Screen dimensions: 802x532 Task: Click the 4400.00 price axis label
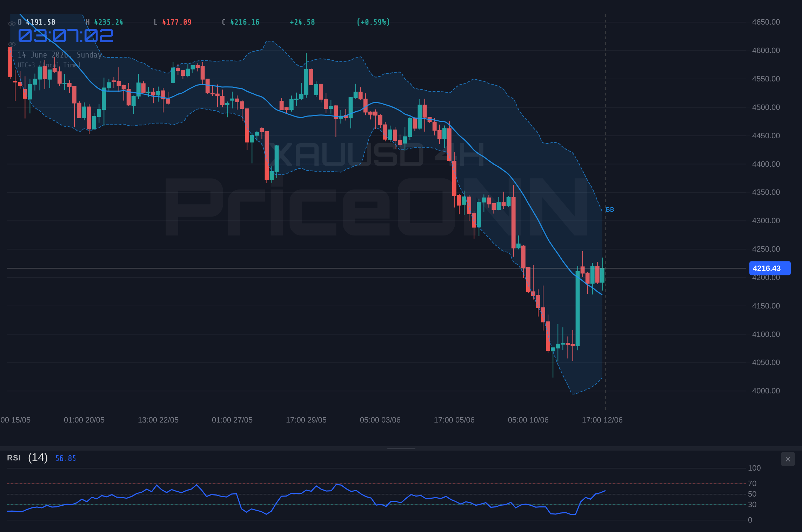tap(766, 164)
